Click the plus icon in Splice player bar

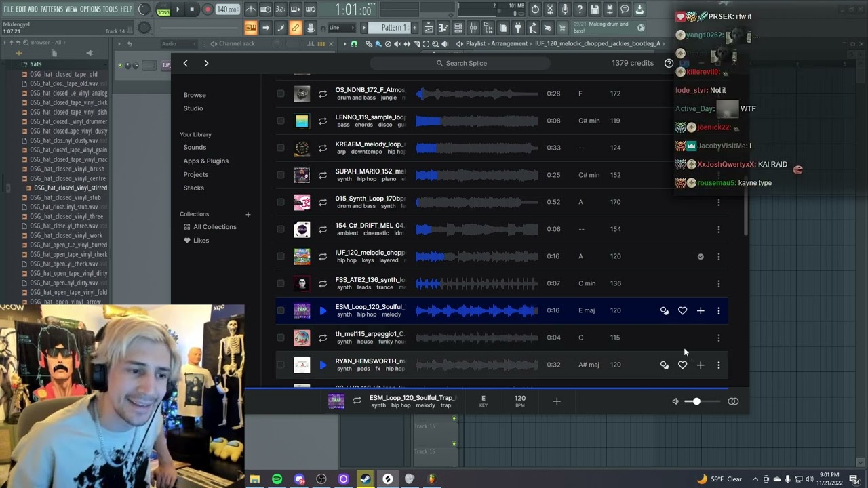pos(557,401)
